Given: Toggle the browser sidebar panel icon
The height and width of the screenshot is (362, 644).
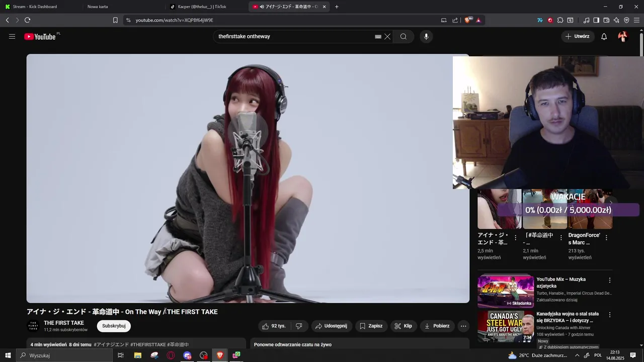Looking at the screenshot, I should 596,20.
